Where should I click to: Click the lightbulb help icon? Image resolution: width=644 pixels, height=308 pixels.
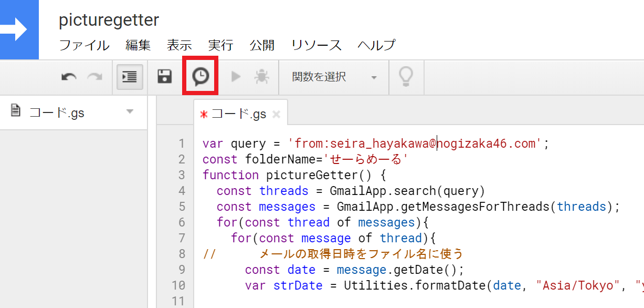406,76
